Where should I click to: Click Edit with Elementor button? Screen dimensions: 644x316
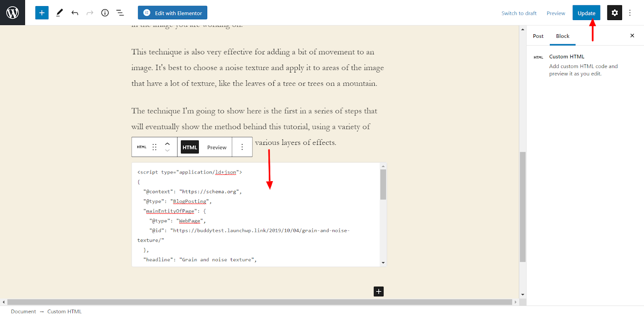click(x=173, y=13)
